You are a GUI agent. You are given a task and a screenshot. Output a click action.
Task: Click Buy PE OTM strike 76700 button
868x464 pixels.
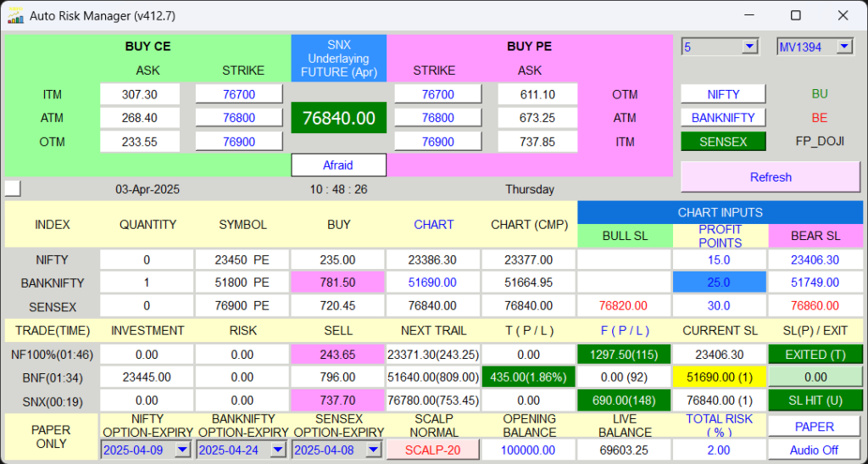438,94
